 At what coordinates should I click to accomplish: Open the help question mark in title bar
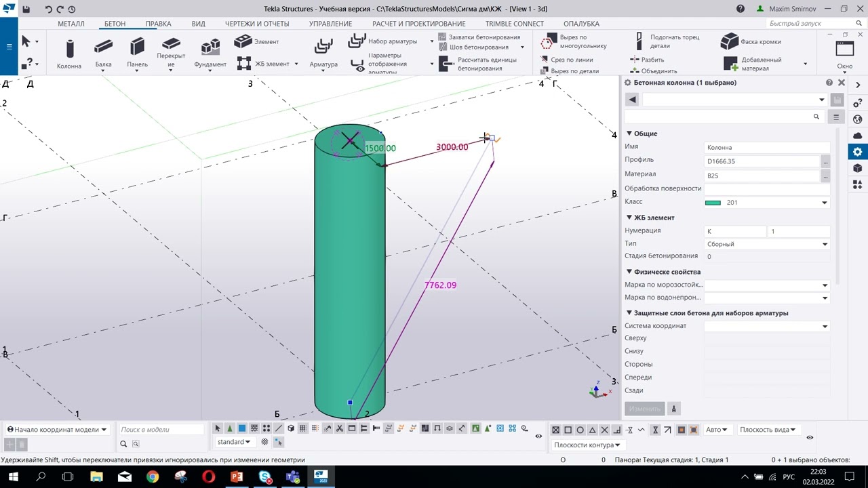741,9
